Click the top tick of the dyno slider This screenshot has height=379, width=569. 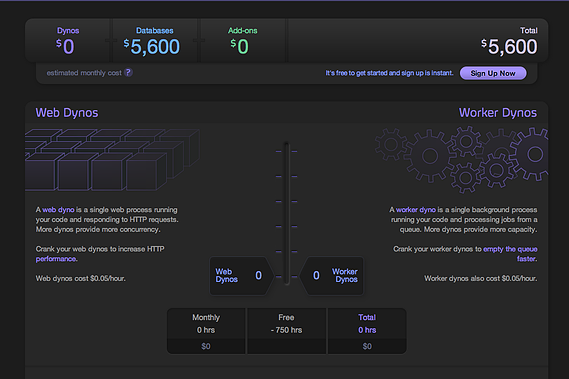click(x=286, y=151)
